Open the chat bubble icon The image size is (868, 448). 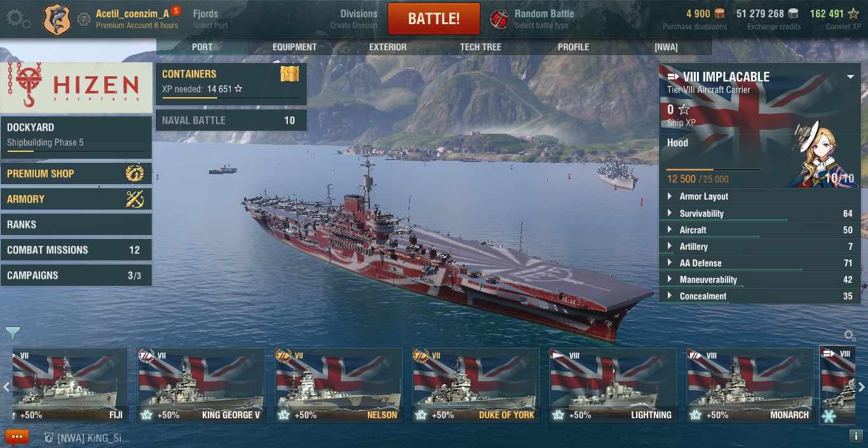17,437
